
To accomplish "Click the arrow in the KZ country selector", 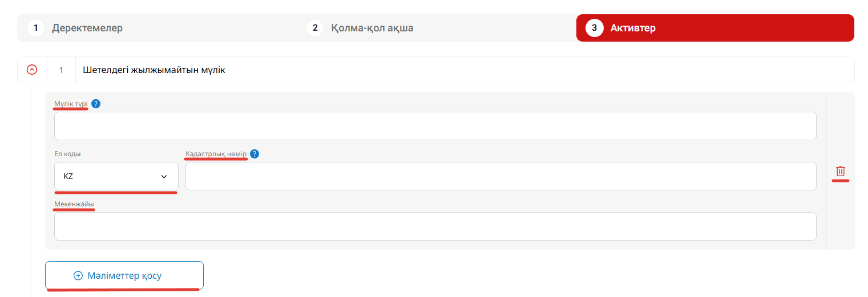I will click(164, 177).
